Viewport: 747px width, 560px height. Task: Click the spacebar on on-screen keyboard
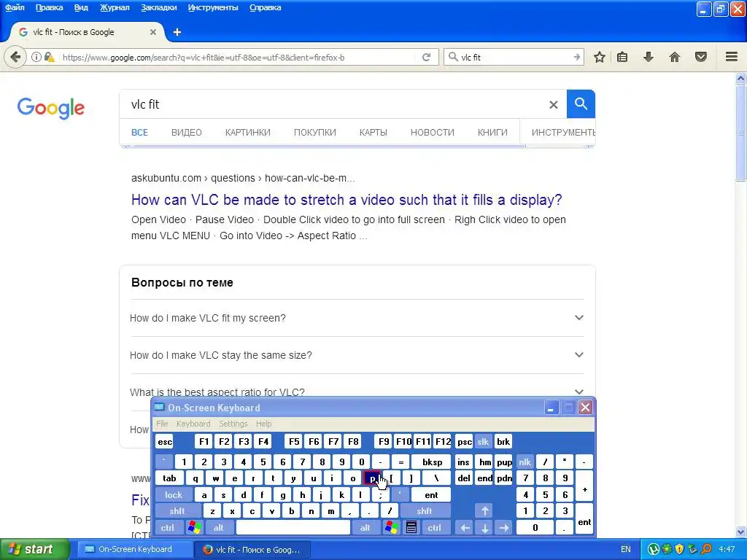293,527
